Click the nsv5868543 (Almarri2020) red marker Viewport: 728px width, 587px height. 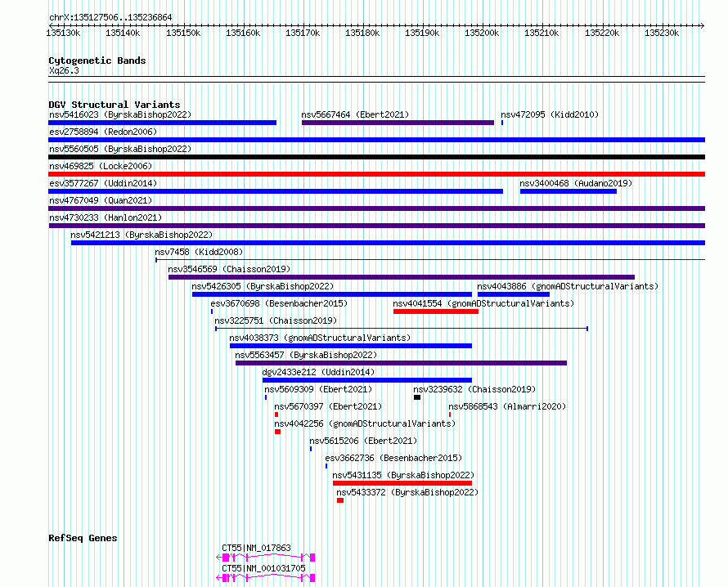[450, 414]
